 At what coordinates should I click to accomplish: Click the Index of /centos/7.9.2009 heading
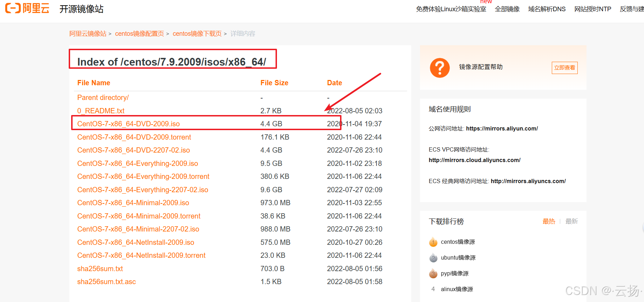(x=171, y=62)
